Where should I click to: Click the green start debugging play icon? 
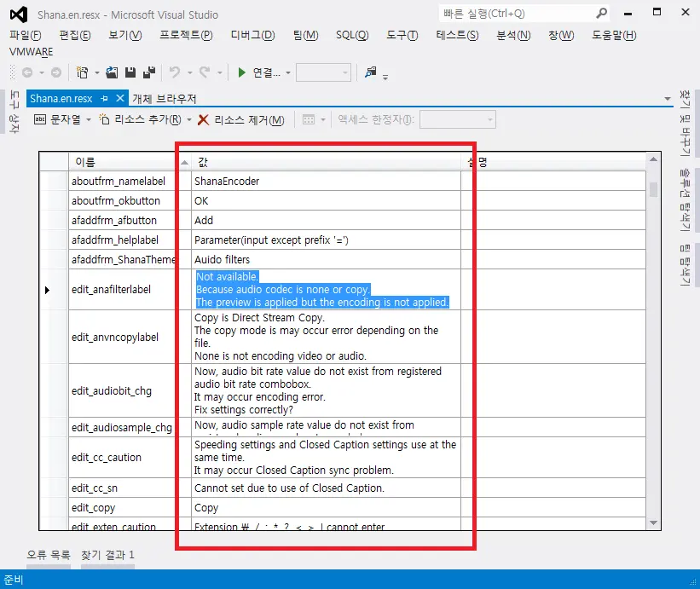tap(241, 72)
